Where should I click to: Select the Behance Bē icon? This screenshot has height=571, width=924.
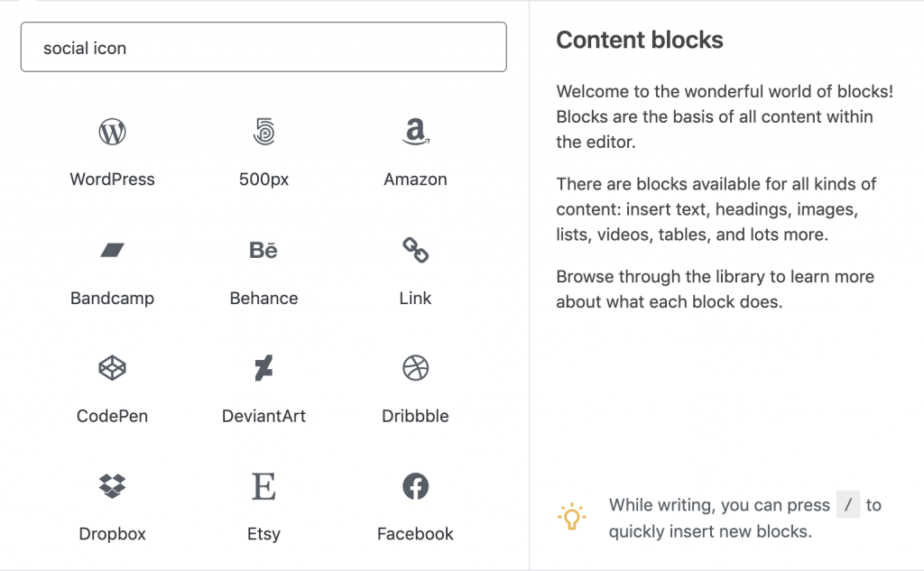tap(263, 251)
